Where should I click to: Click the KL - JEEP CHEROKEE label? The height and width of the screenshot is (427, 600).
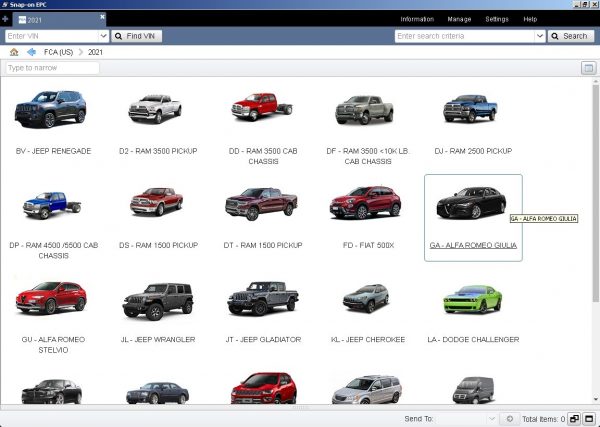tap(368, 339)
